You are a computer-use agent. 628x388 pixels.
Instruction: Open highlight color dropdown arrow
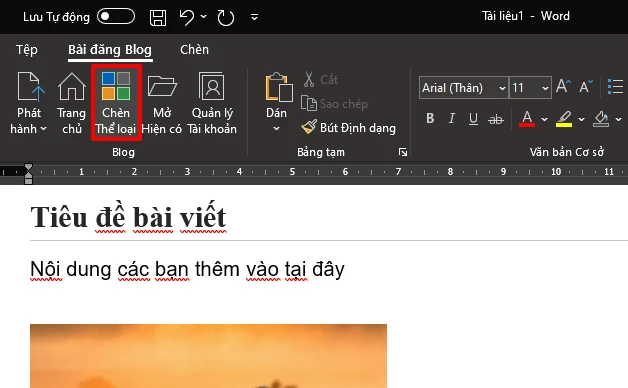[581, 119]
